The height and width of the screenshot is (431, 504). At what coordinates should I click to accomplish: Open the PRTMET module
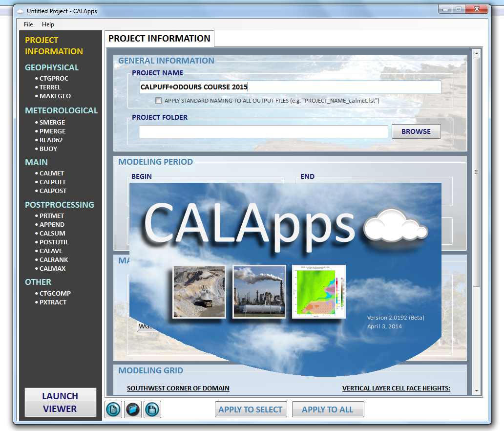point(52,216)
